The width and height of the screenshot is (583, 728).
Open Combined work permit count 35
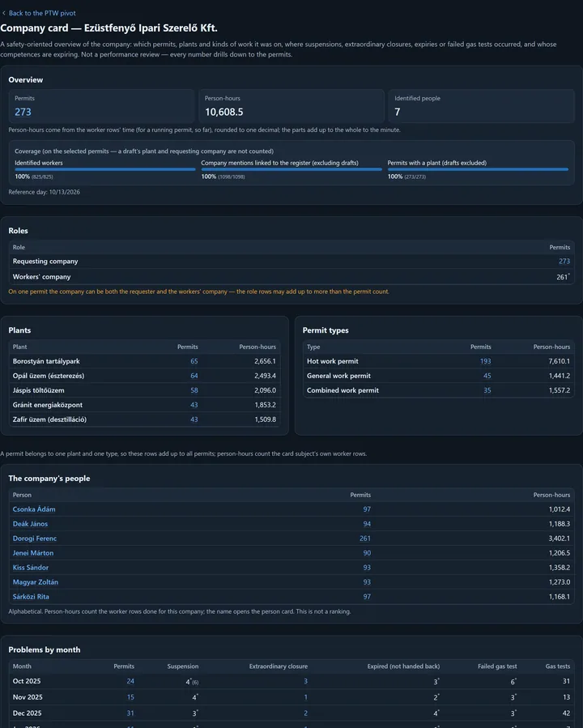[x=487, y=390]
